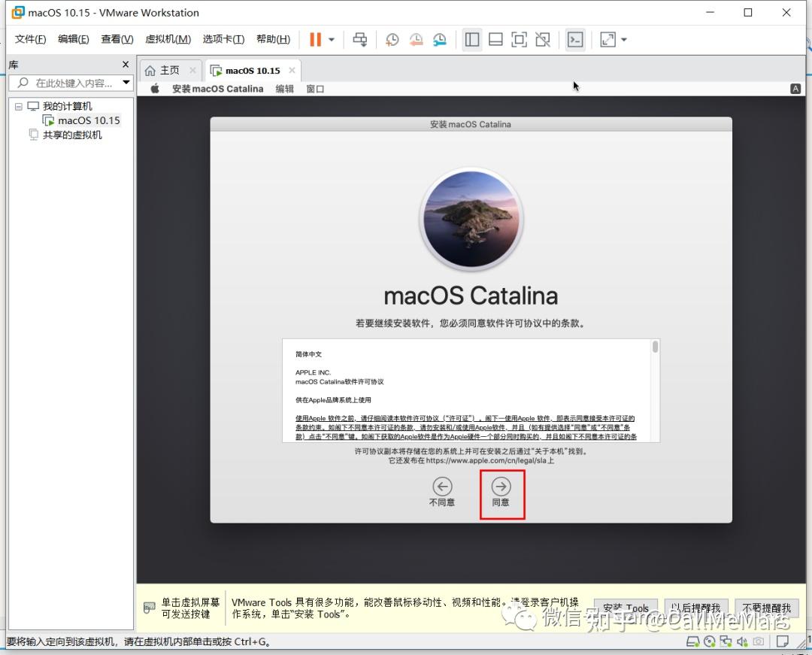Click the network adapter status icon
The image size is (812, 655).
point(726,642)
